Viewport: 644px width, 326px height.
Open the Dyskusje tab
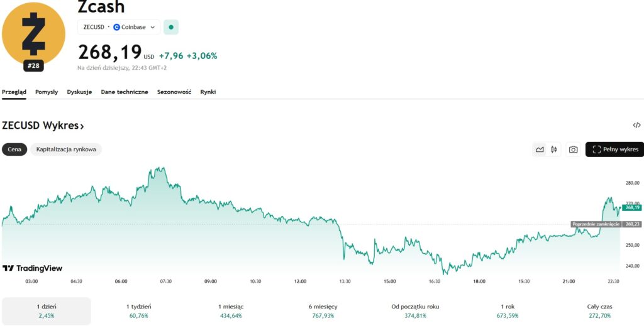pyautogui.click(x=79, y=92)
